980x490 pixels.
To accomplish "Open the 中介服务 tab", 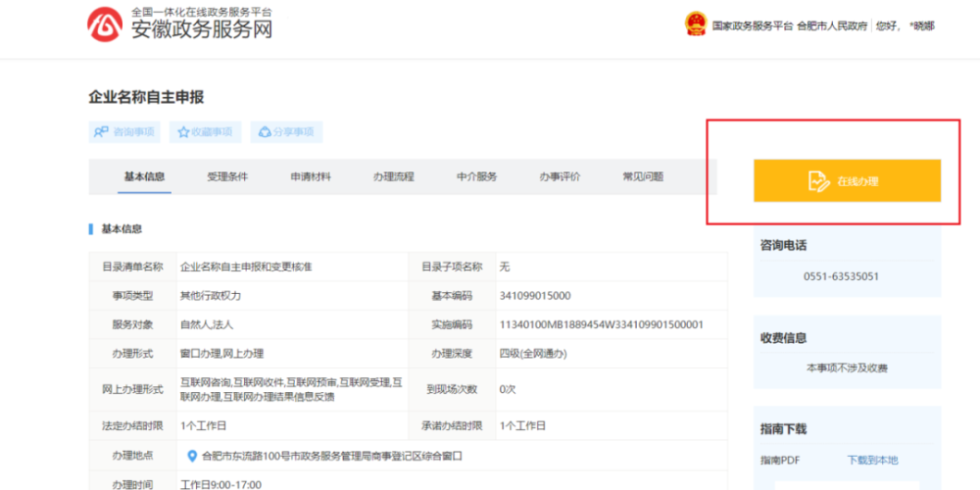I will 477,176.
